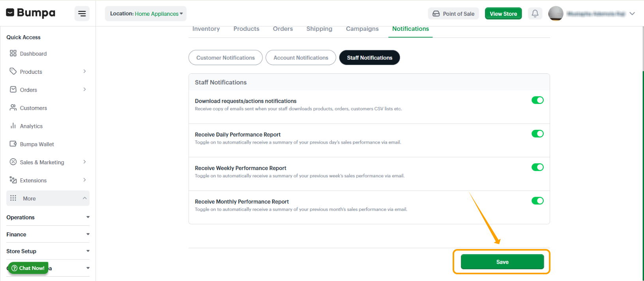Click the Extensions puzzle icon
Image resolution: width=644 pixels, height=281 pixels.
(13, 180)
